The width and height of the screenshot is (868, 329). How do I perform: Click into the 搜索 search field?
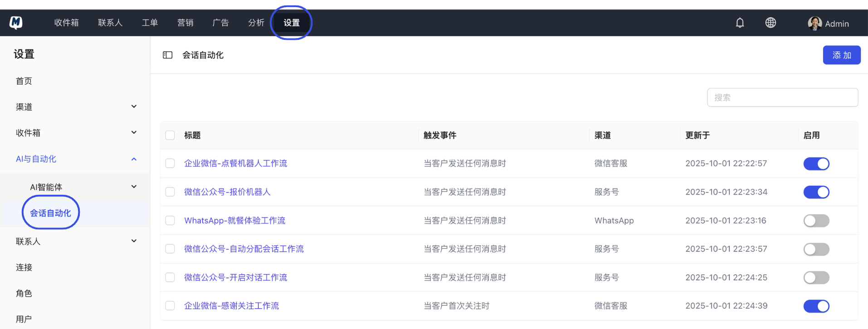(x=782, y=97)
